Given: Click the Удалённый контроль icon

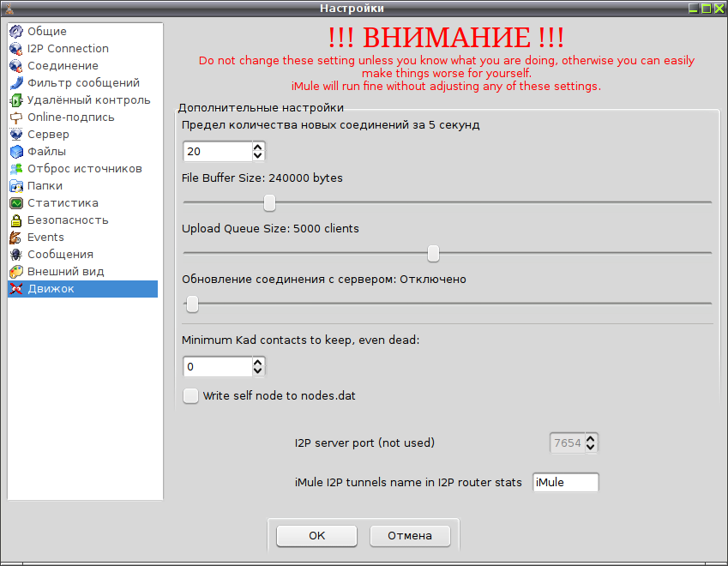Looking at the screenshot, I should [15, 99].
